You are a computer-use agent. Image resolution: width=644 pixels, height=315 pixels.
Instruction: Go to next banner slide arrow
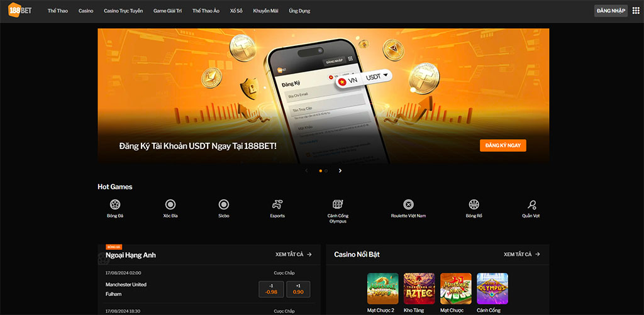click(340, 170)
